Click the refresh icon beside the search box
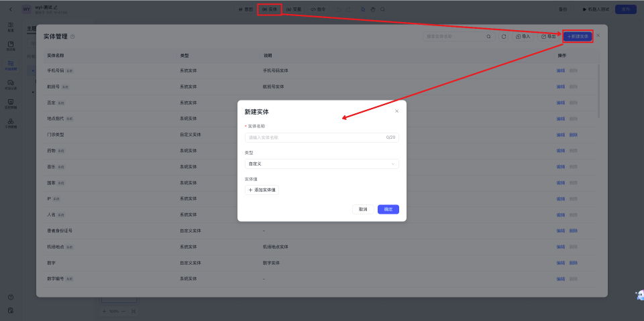Viewport: 644px width, 321px height. (x=504, y=36)
